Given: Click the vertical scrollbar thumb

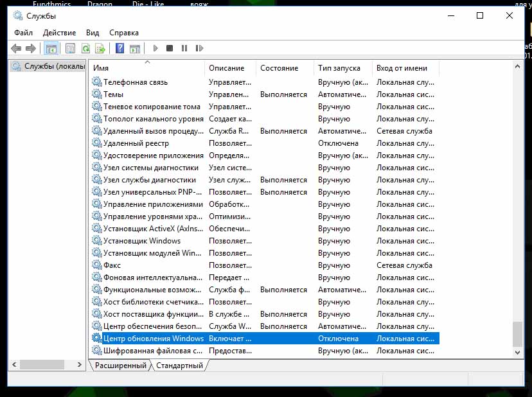Looking at the screenshot, I should tap(517, 334).
